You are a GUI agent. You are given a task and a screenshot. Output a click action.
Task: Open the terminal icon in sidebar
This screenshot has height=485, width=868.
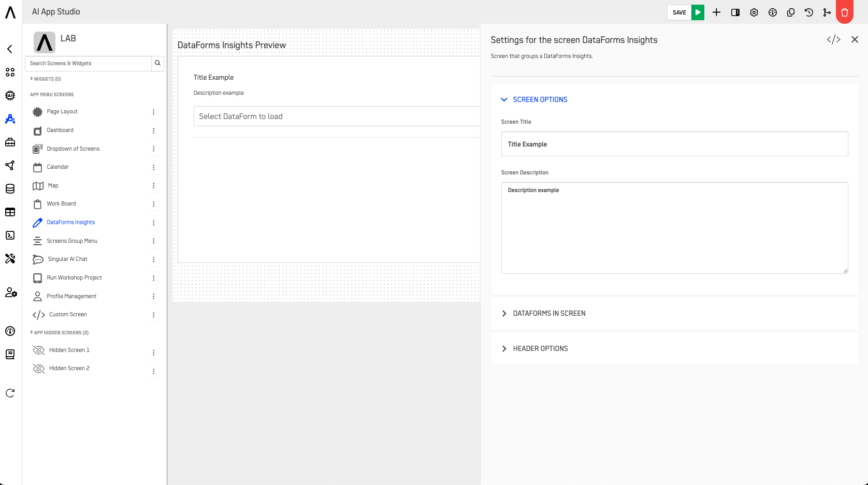10,236
